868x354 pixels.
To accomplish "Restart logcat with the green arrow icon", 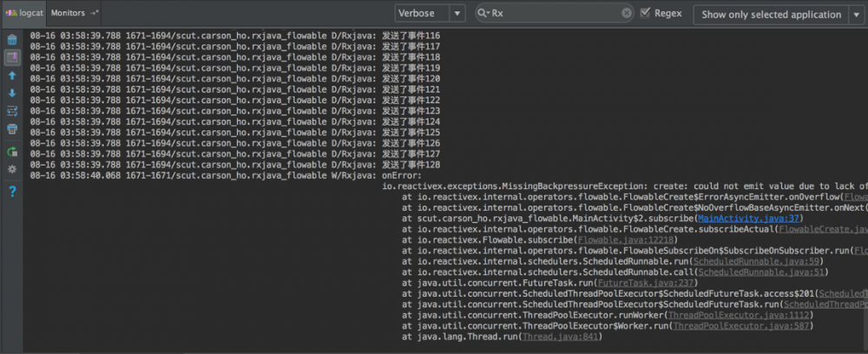I will click(11, 151).
